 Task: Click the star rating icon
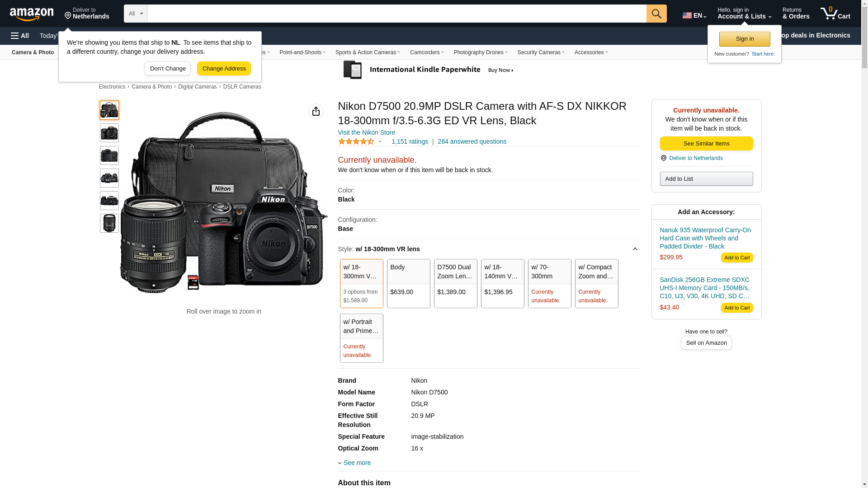pyautogui.click(x=356, y=141)
